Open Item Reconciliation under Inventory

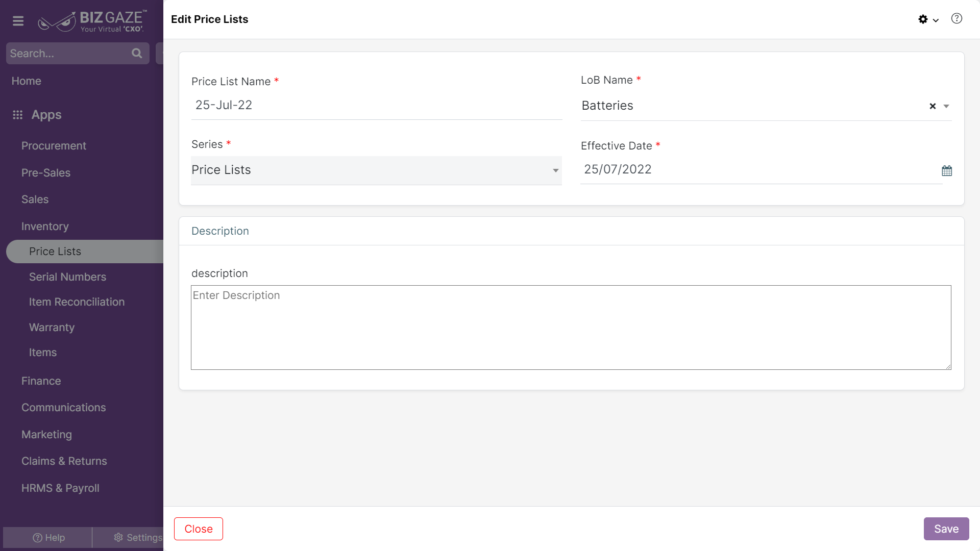77,302
